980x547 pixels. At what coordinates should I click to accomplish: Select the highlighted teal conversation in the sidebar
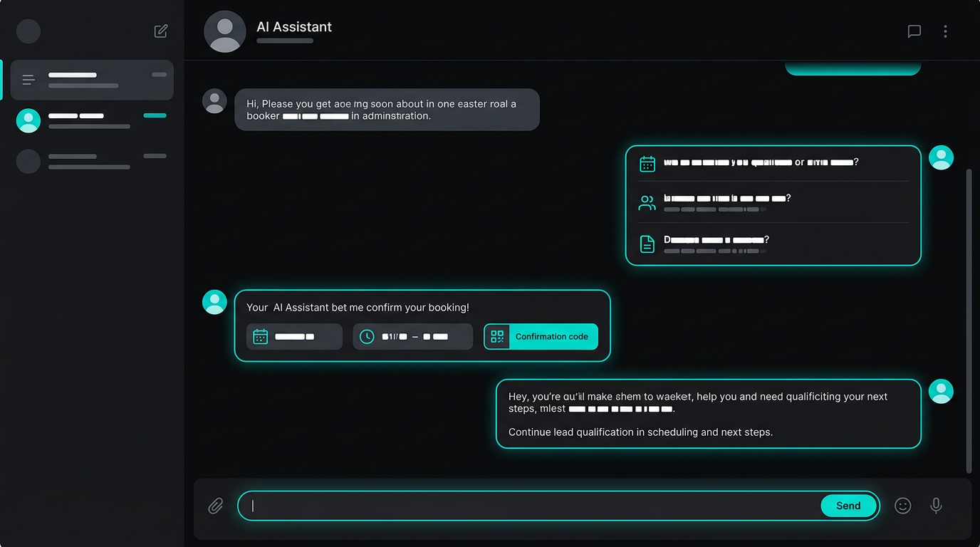point(91,120)
